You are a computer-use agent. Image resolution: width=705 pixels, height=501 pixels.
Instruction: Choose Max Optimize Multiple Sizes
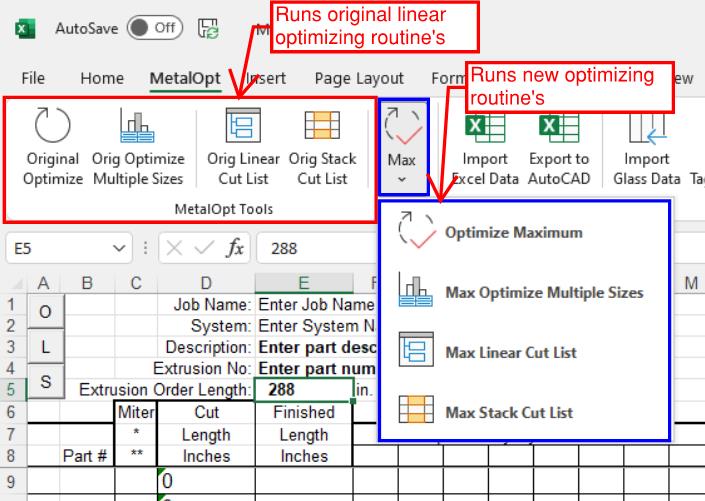click(525, 292)
